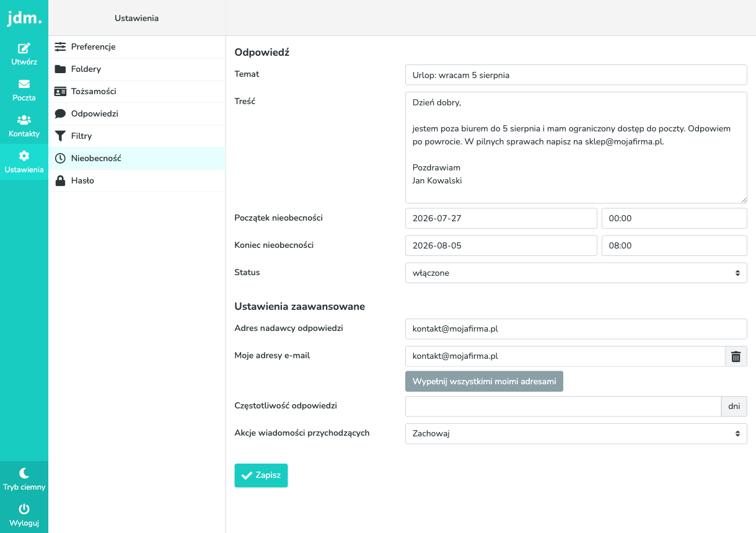
Task: Grab the Treść textarea resize handle
Action: [744, 200]
